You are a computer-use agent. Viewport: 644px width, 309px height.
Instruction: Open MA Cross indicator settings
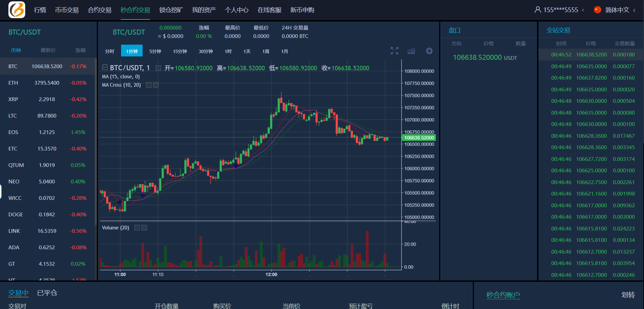point(149,85)
